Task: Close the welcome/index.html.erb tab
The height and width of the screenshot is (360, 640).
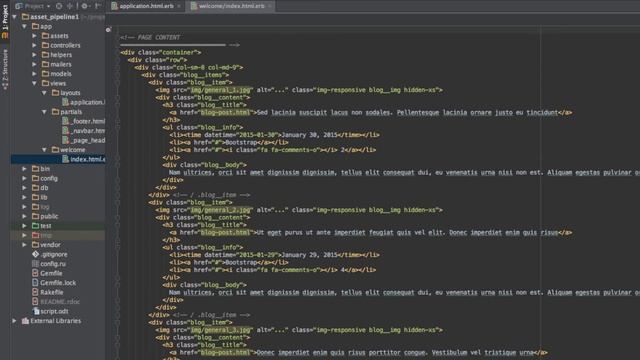Action: tap(270, 6)
